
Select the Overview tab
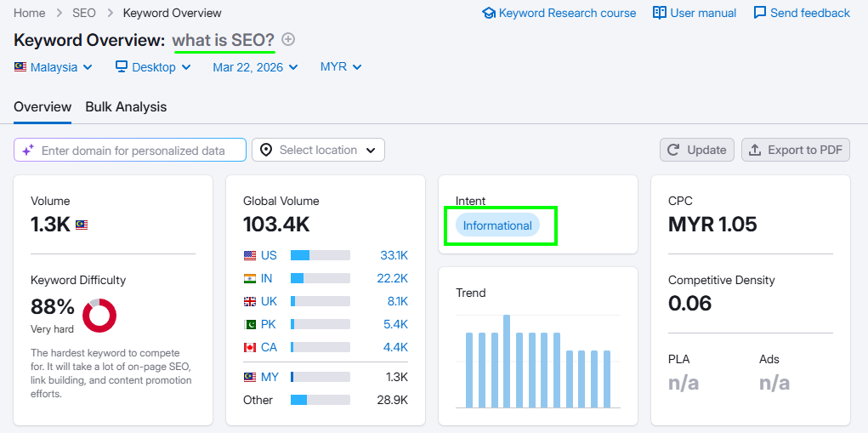tap(43, 107)
